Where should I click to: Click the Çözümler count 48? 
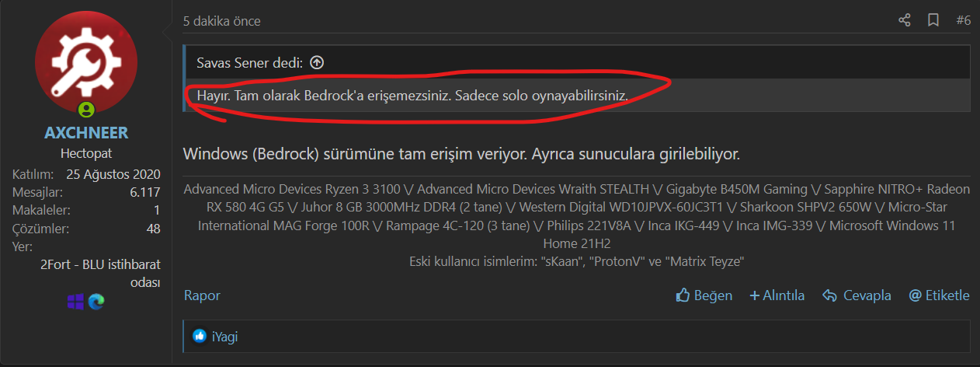(x=153, y=229)
